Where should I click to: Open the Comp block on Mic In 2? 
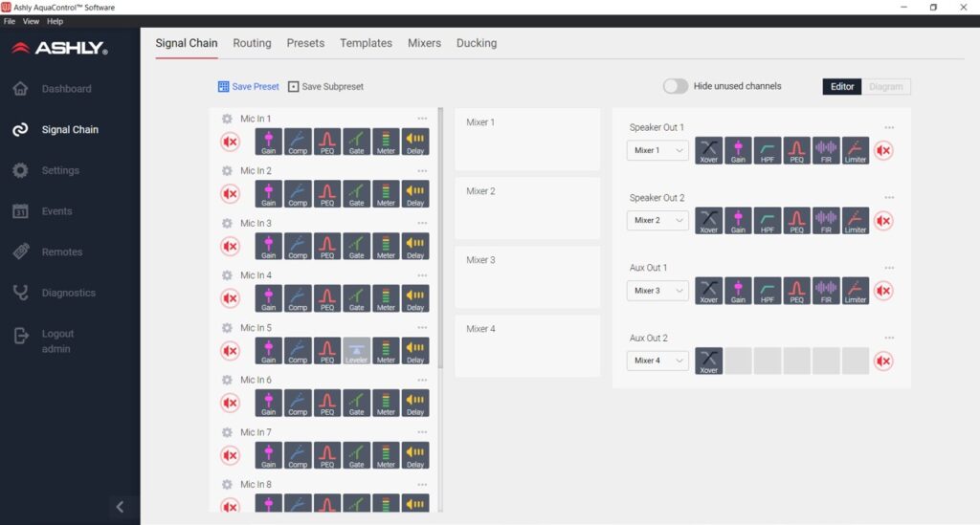[x=298, y=194]
